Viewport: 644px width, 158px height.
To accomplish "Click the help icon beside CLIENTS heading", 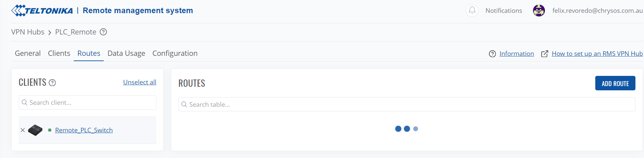I will 52,83.
